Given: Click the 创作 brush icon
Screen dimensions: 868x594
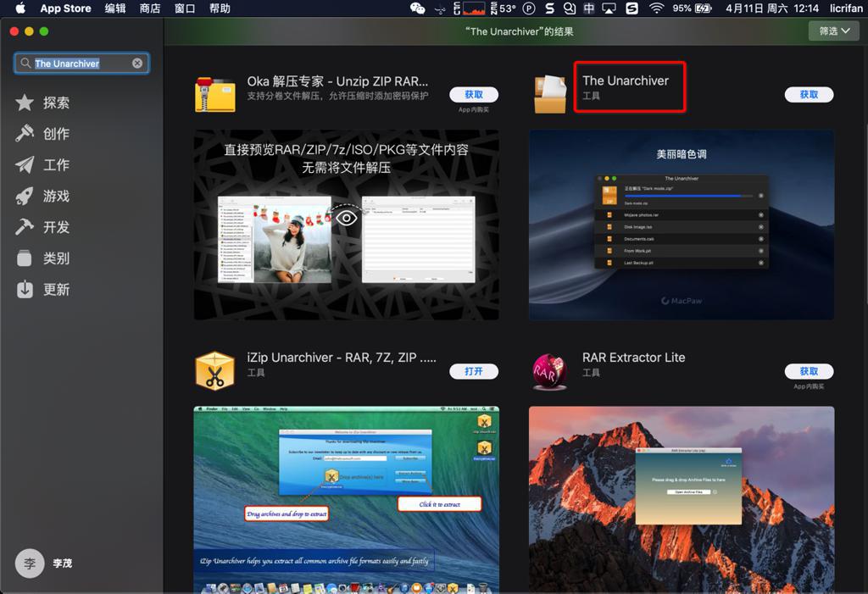Looking at the screenshot, I should click(25, 133).
